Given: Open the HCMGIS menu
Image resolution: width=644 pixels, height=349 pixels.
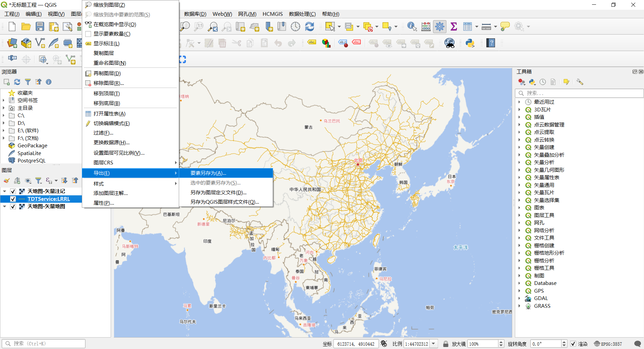Looking at the screenshot, I should pos(272,14).
